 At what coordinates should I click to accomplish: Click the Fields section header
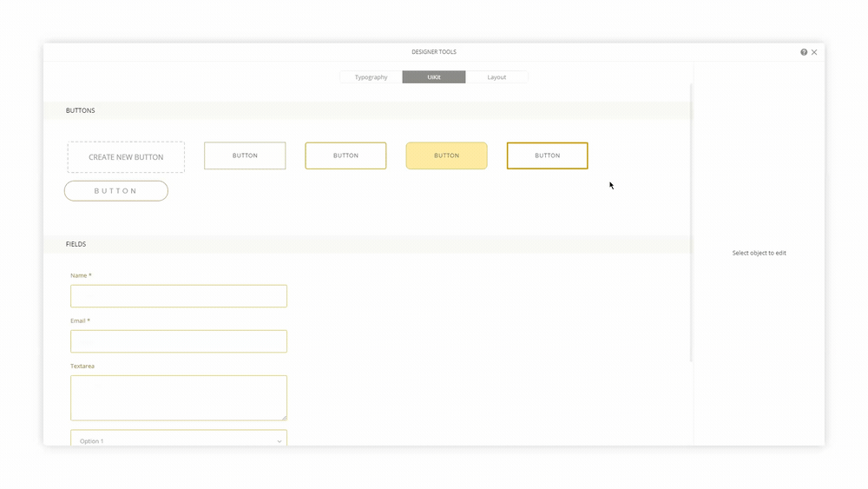(76, 244)
